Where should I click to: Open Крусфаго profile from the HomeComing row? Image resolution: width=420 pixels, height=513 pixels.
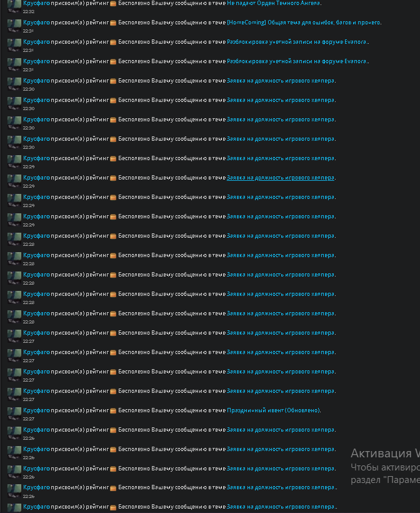point(36,23)
